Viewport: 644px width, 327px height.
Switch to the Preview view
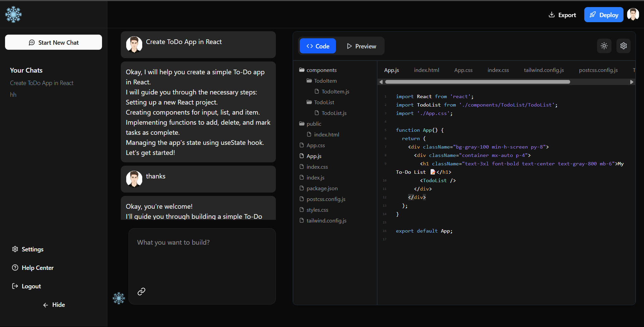point(361,46)
